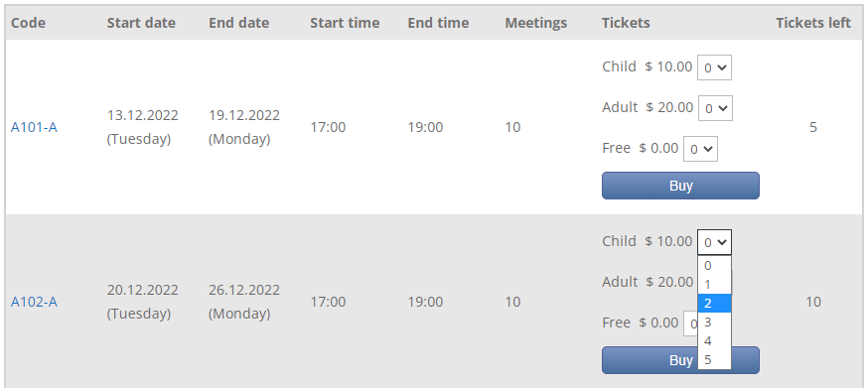Click the Code column header

coord(28,23)
